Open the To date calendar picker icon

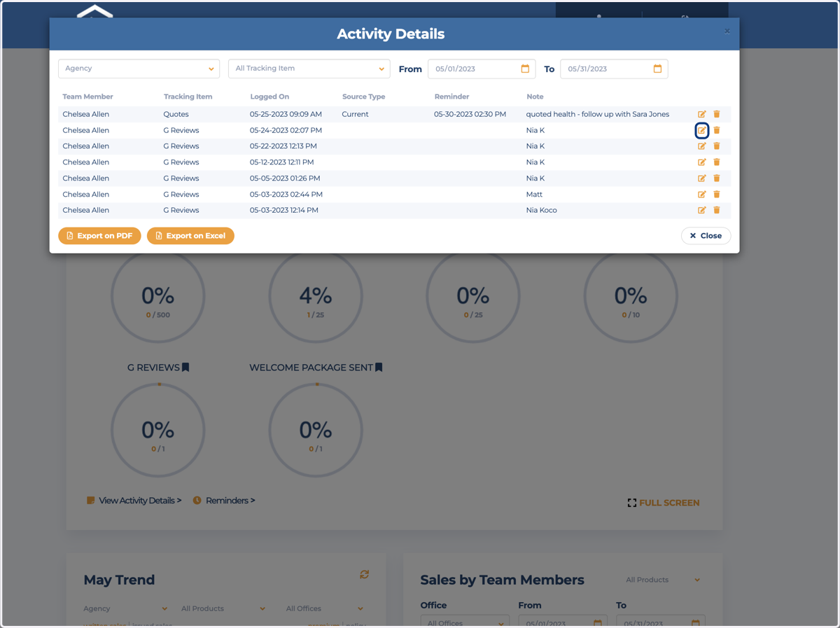[x=657, y=69]
